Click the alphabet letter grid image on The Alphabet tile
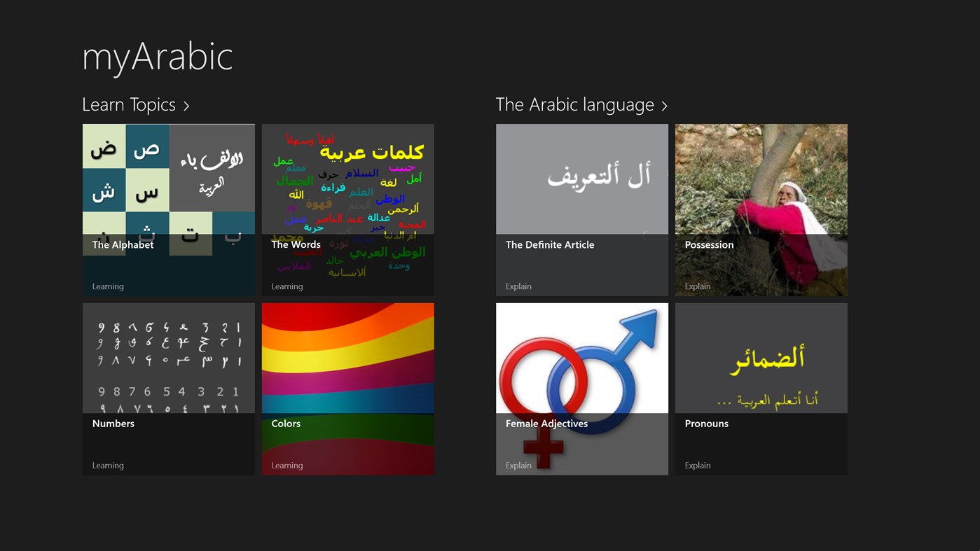Screen dimensions: 980x551 [x=168, y=175]
